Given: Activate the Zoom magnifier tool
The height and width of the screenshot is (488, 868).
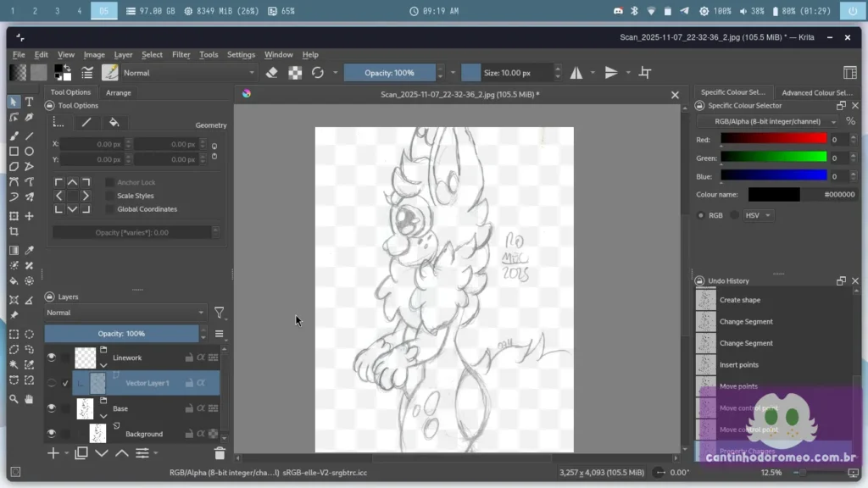Looking at the screenshot, I should [14, 399].
